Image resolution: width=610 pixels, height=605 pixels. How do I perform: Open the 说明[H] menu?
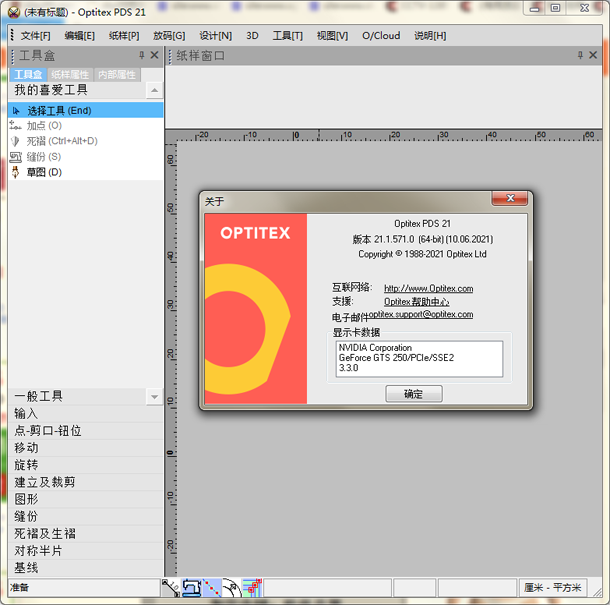pos(430,36)
